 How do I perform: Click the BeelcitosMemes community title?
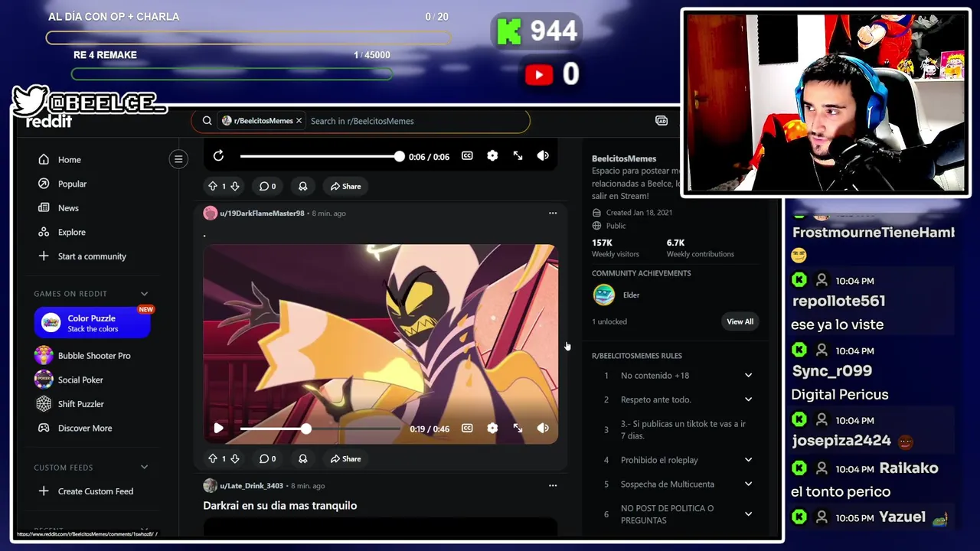click(x=624, y=158)
